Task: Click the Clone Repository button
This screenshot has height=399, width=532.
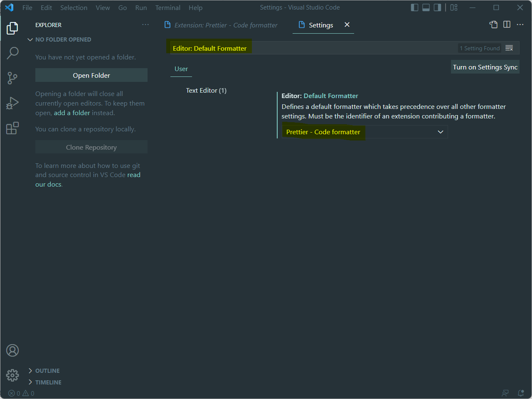Action: [x=91, y=147]
